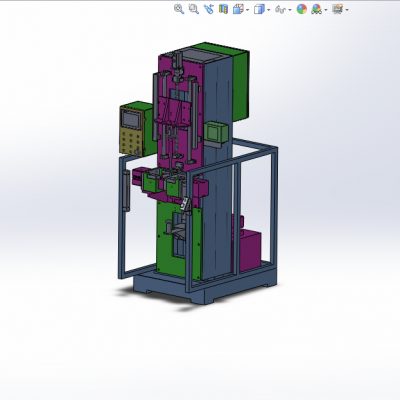Click the Previous View icon

[209, 9]
